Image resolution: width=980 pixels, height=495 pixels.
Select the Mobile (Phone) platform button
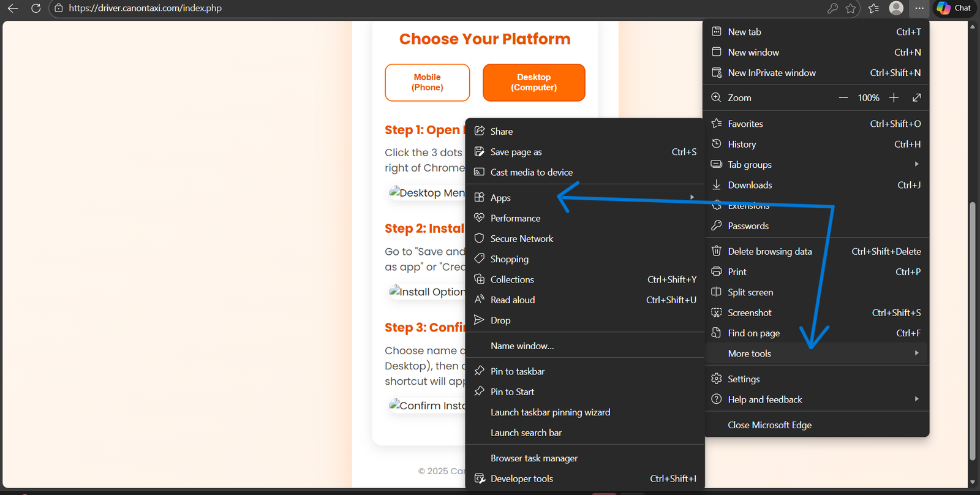pyautogui.click(x=428, y=82)
